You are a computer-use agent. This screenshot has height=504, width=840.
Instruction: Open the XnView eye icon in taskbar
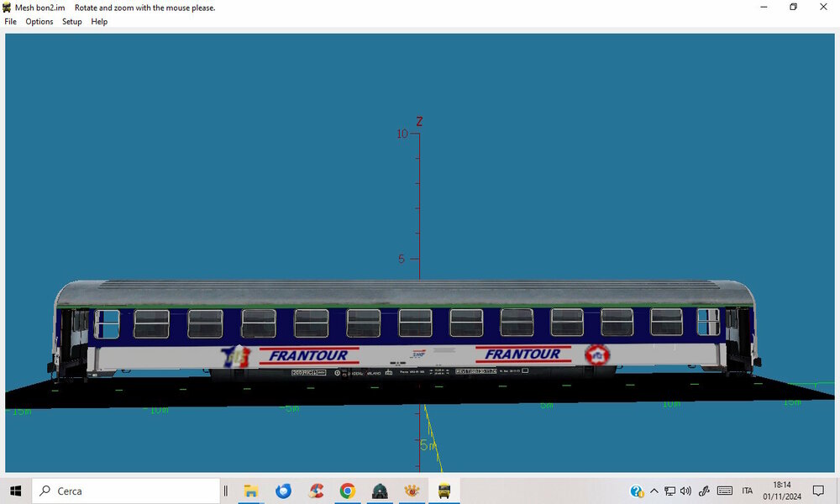click(x=412, y=491)
